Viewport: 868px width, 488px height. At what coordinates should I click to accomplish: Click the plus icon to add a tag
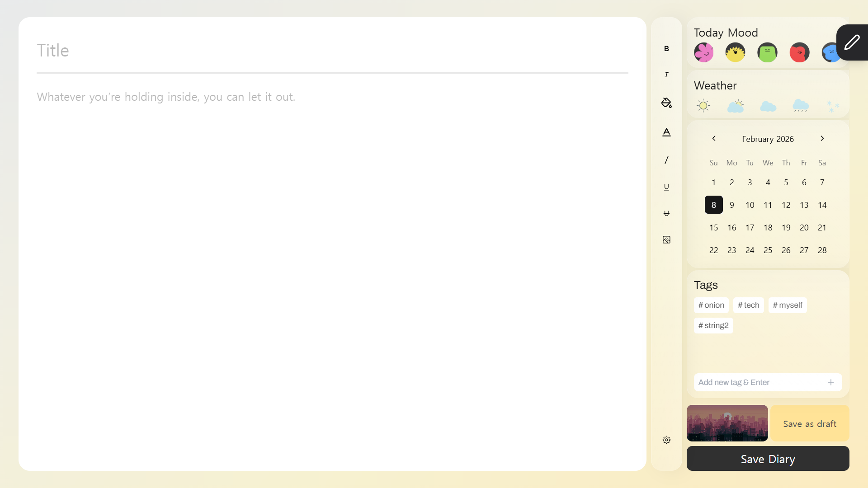(x=830, y=382)
